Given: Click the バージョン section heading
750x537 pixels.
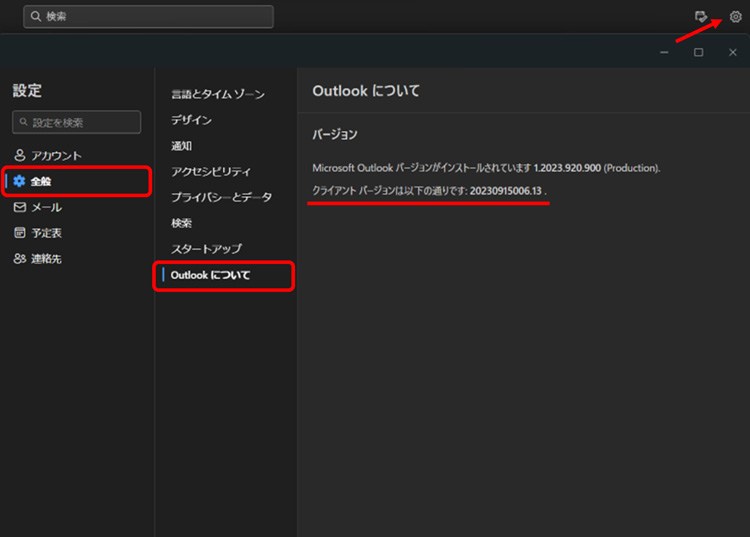Looking at the screenshot, I should (x=335, y=134).
